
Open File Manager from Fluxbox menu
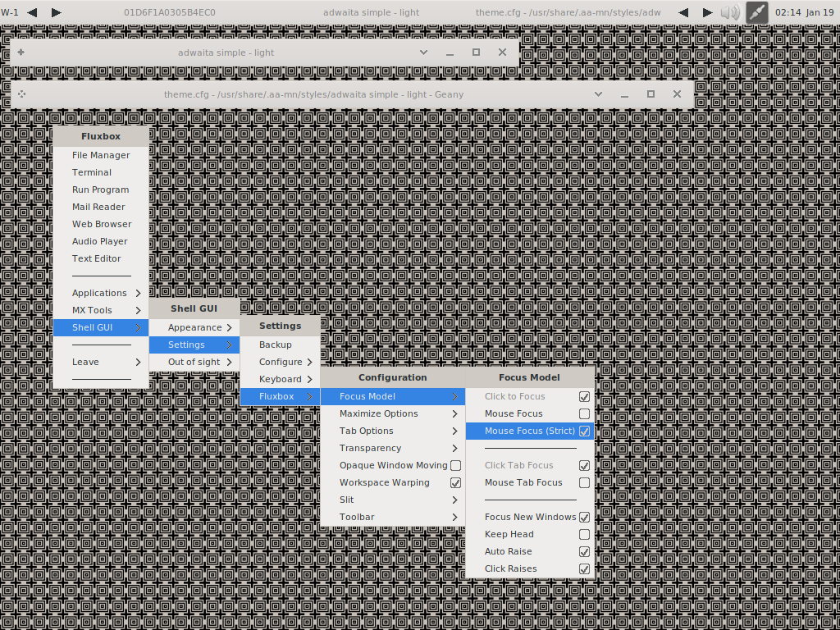[x=101, y=155]
